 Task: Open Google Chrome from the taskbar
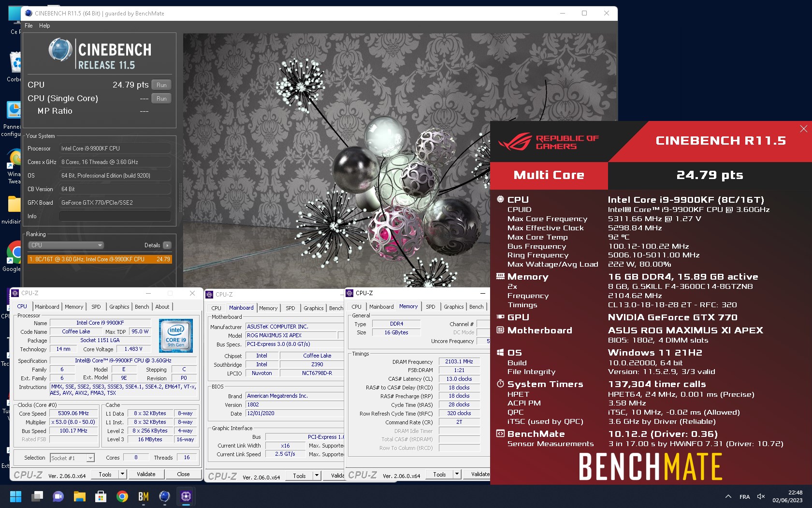[x=122, y=496]
